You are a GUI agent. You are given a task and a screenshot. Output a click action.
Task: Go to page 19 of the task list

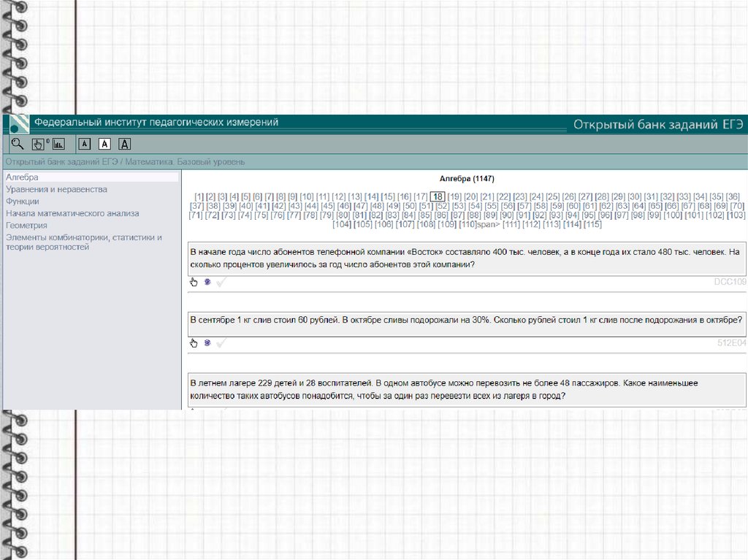pos(454,197)
